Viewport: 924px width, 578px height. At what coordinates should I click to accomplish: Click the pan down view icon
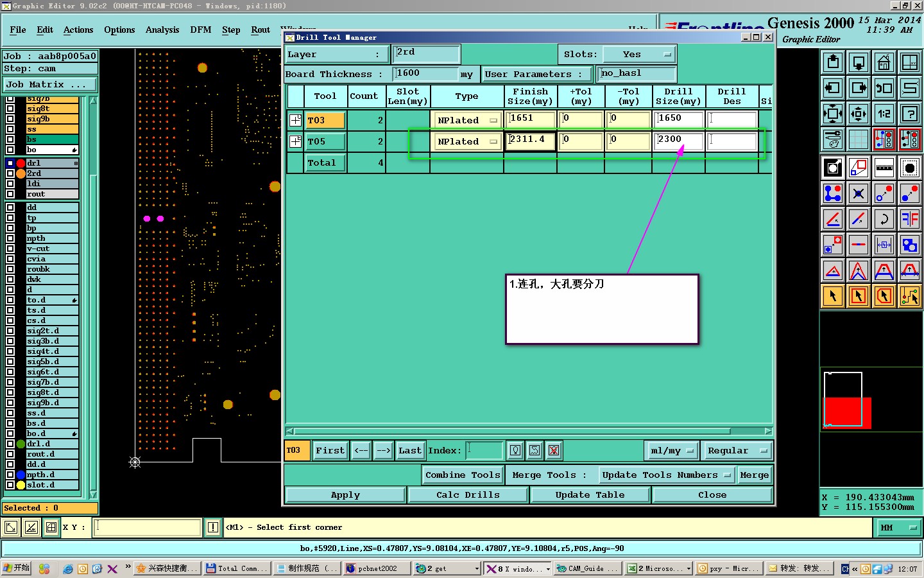click(x=859, y=62)
